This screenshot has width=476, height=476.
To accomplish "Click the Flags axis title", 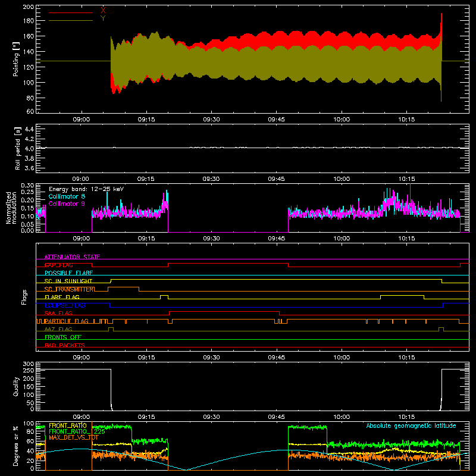I will [x=24, y=297].
